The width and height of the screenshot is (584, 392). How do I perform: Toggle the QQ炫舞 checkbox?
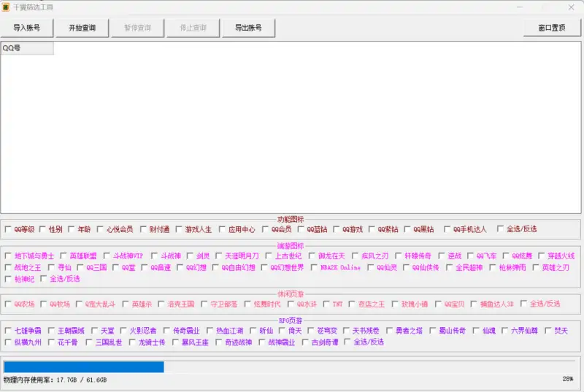tap(506, 255)
